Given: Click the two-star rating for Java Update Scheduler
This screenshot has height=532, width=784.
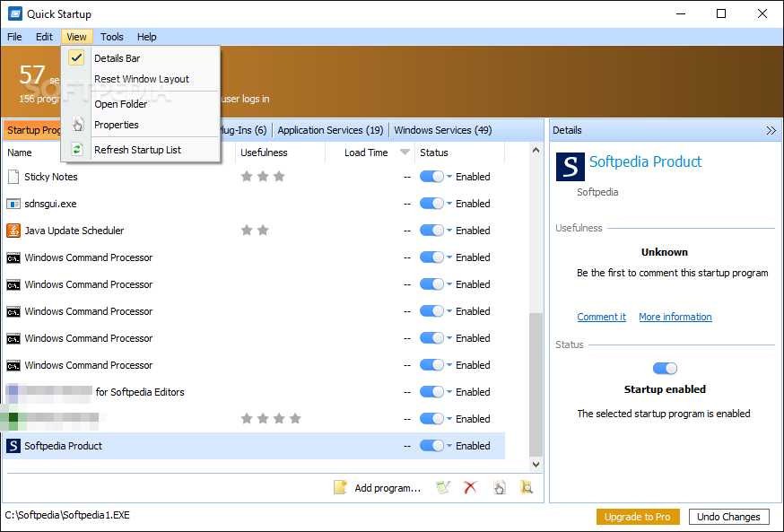Looking at the screenshot, I should click(x=255, y=230).
